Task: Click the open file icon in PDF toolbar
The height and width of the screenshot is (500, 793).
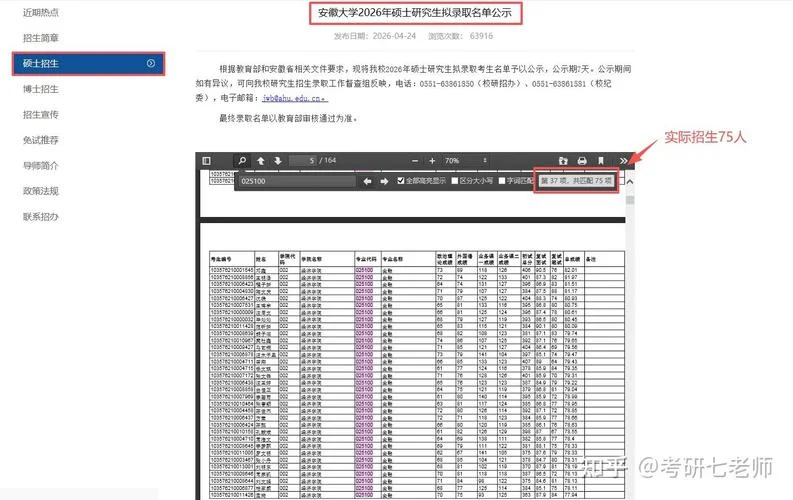Action: pos(563,161)
